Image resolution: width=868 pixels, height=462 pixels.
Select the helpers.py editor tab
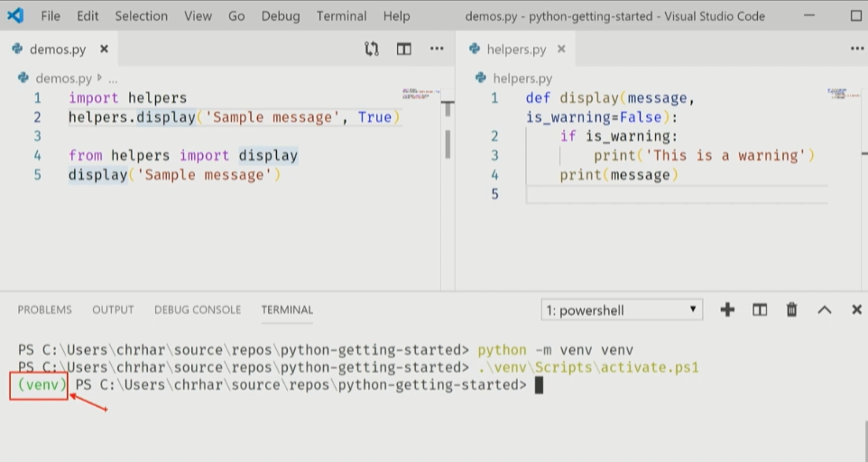pos(516,50)
